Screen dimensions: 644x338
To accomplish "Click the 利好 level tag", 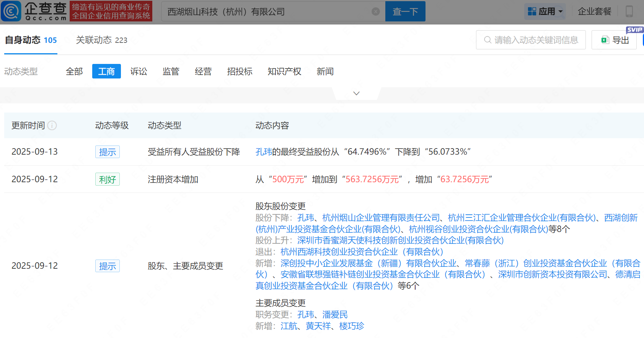I will tap(107, 180).
